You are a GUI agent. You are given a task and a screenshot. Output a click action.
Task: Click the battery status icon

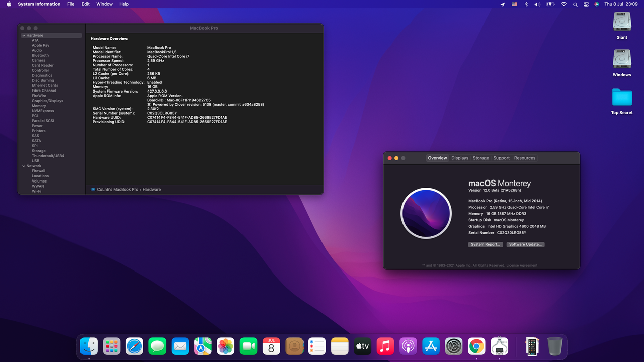tap(550, 4)
